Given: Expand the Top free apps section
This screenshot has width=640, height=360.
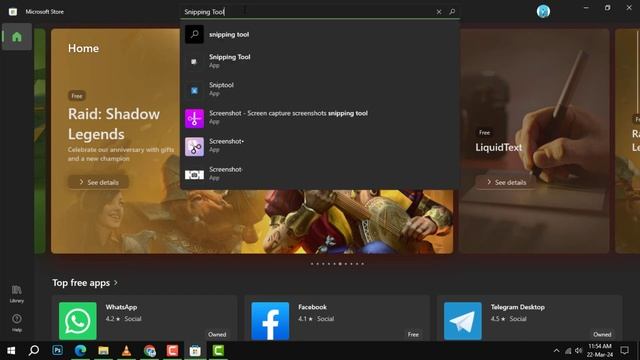Looking at the screenshot, I should point(85,282).
